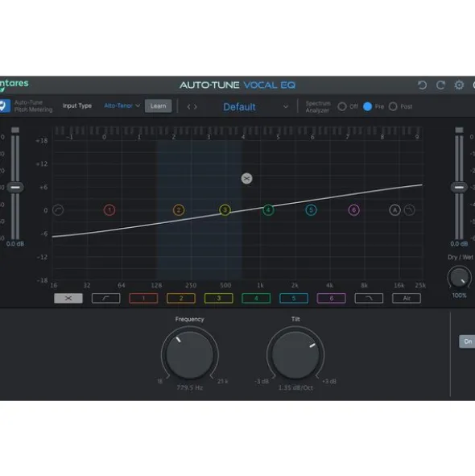Select the high-pass filter node on graph
Screen dimensions: 475x476
pos(58,210)
